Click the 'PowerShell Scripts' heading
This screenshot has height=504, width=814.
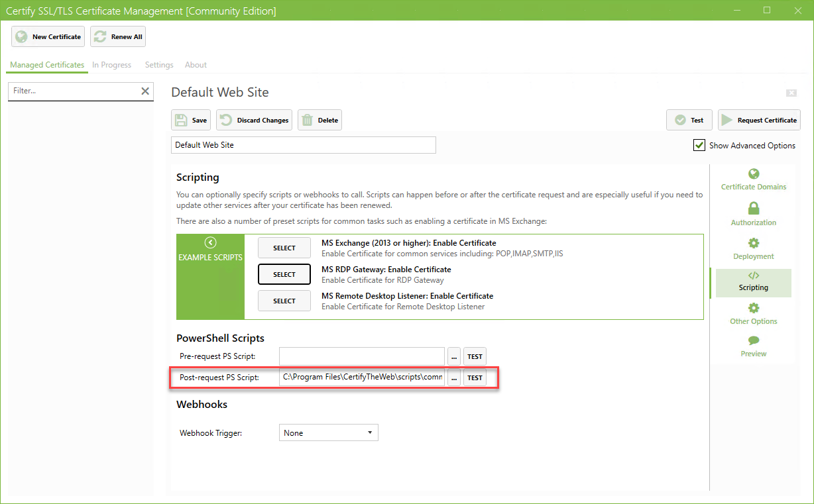220,338
